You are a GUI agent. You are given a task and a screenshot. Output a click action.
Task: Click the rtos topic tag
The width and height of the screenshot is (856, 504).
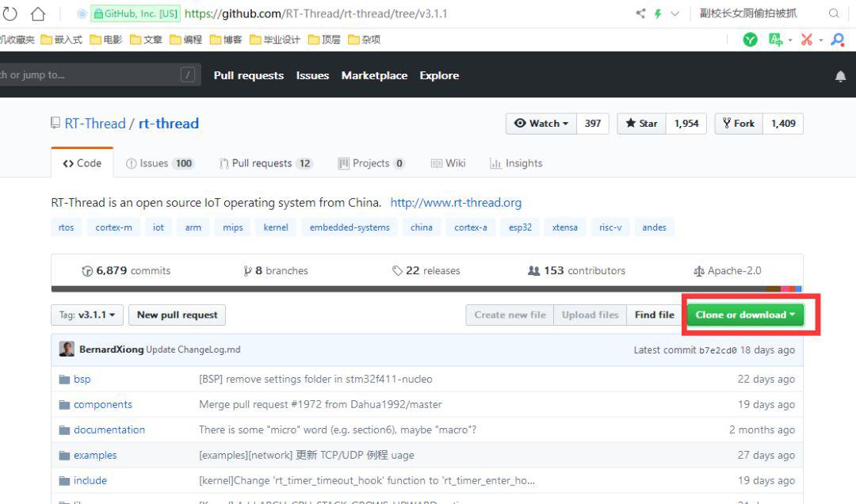pyautogui.click(x=66, y=227)
